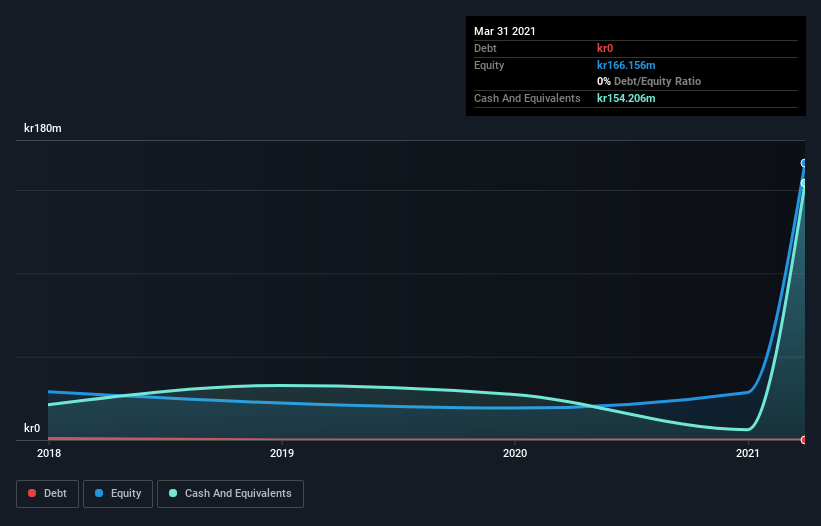Click the kr0 y-axis label
The height and width of the screenshot is (526, 821).
32,428
